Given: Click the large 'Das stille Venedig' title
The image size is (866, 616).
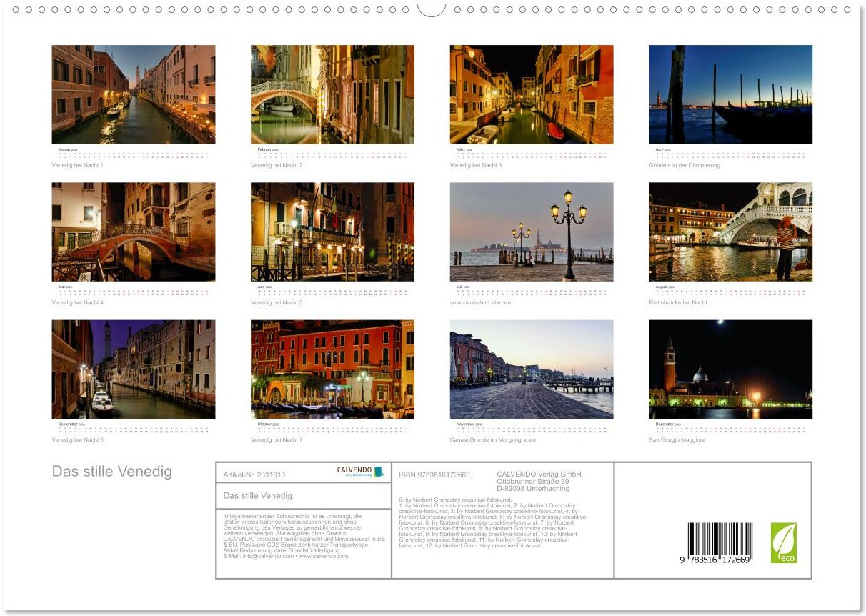Looking at the screenshot, I should [x=112, y=472].
